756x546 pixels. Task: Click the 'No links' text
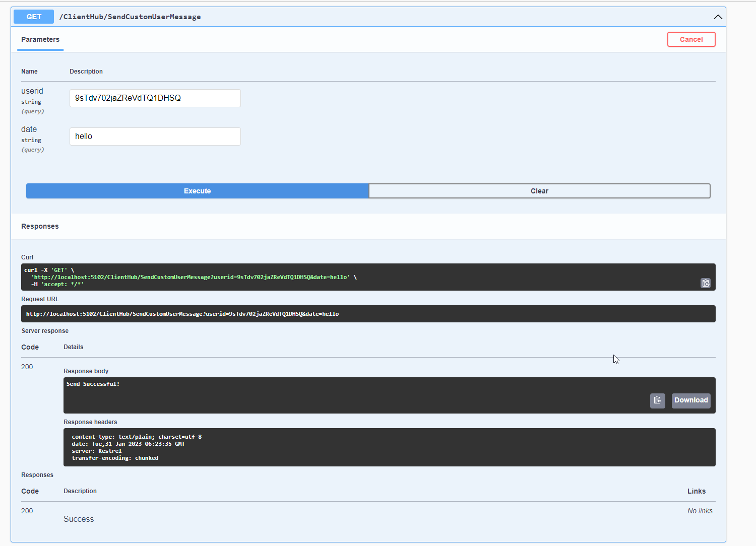[x=700, y=511]
